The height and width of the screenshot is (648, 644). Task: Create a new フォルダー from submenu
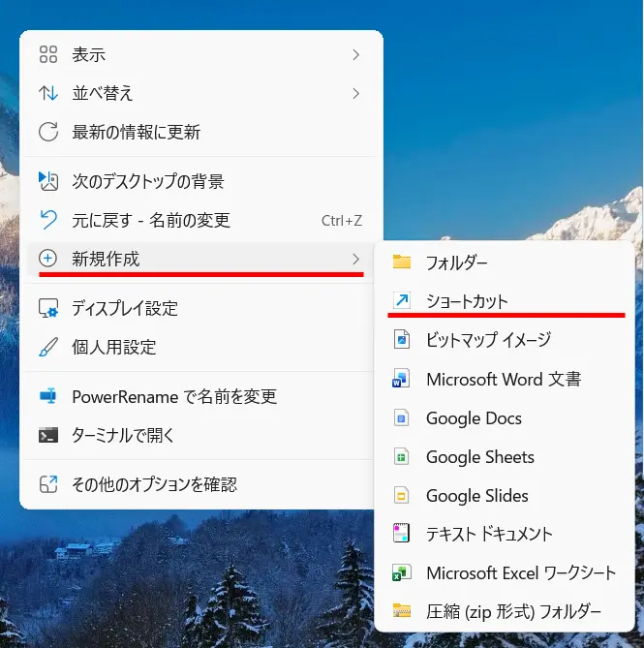[505, 262]
